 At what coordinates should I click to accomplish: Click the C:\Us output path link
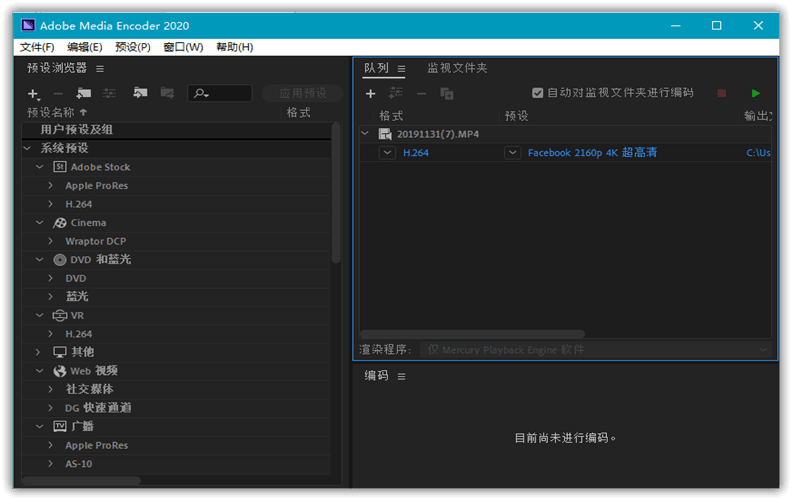758,153
